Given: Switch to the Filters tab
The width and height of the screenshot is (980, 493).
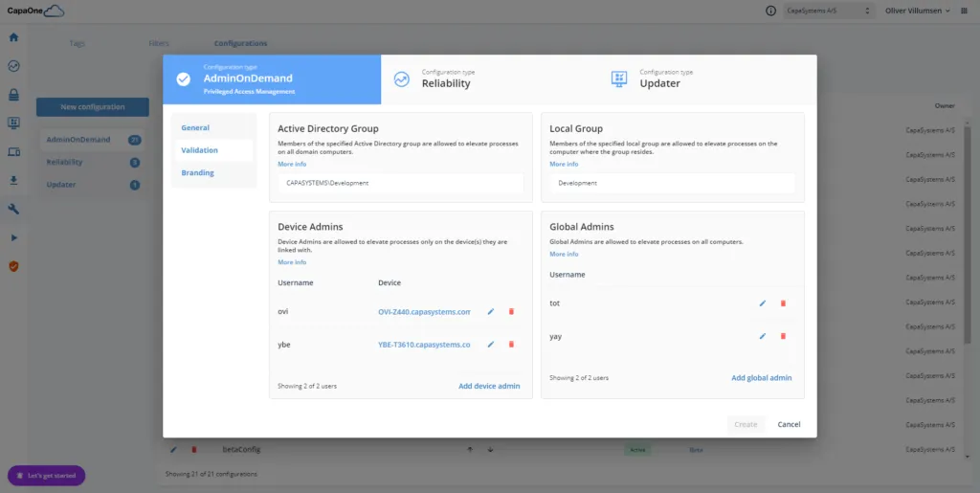Looking at the screenshot, I should [159, 44].
